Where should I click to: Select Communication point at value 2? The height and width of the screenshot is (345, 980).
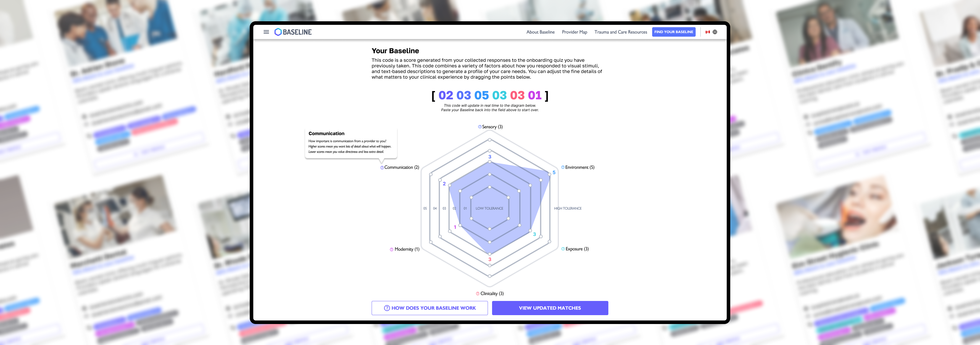(x=450, y=185)
